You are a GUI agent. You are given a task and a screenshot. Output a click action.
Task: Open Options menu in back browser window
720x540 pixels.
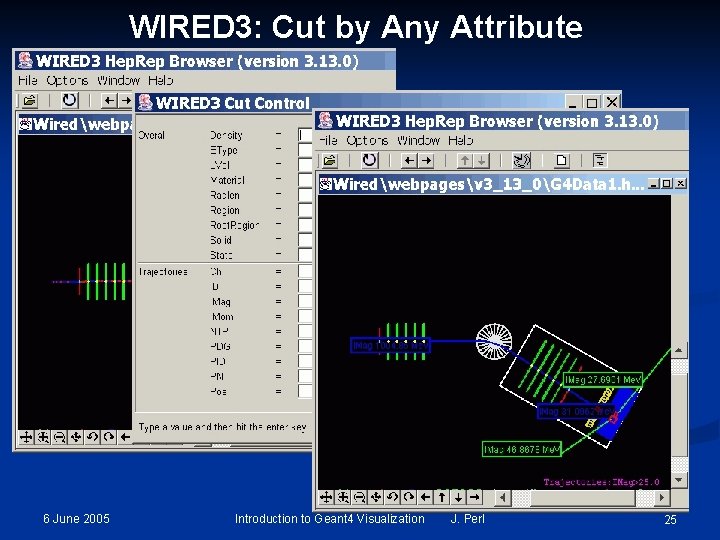(67, 81)
